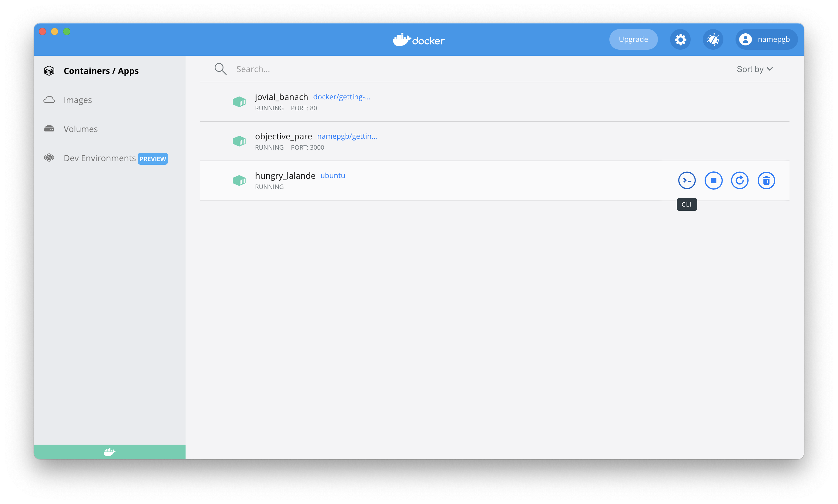Click the jovial_banach container icon
The image size is (838, 504).
point(239,101)
